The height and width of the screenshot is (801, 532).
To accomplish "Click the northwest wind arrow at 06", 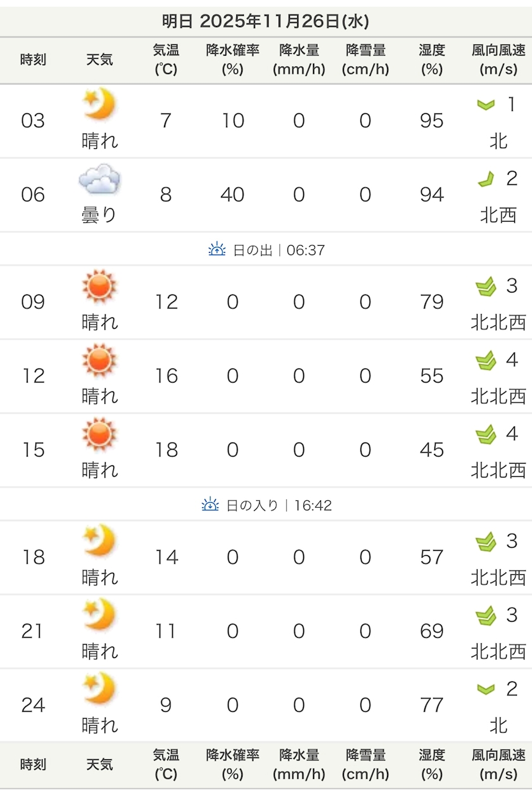I will [x=486, y=179].
